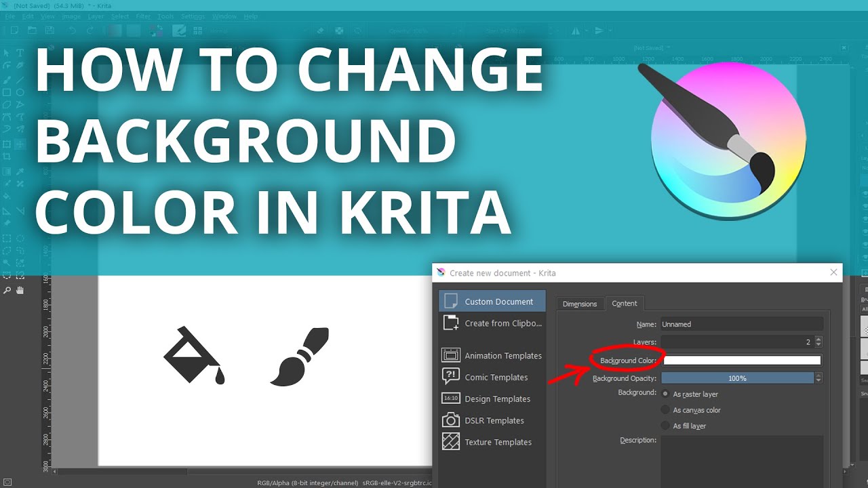Screen dimensions: 868x488
Task: Click the Background Opacity 100% slider
Action: [x=738, y=378]
